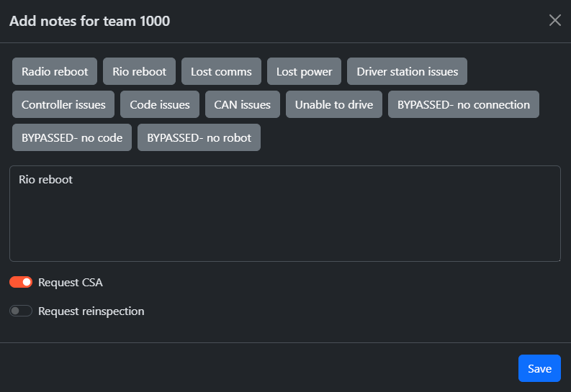The height and width of the screenshot is (392, 571).
Task: Click the Add notes for team 1000 title
Action: 90,21
